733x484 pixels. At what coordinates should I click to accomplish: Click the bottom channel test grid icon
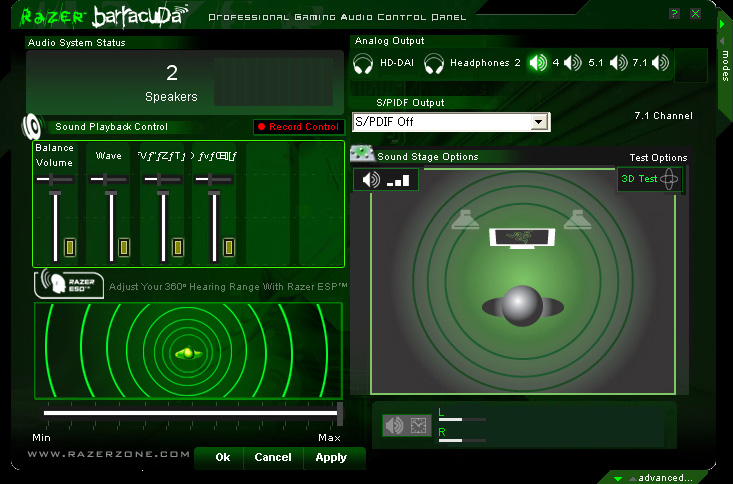pos(418,426)
